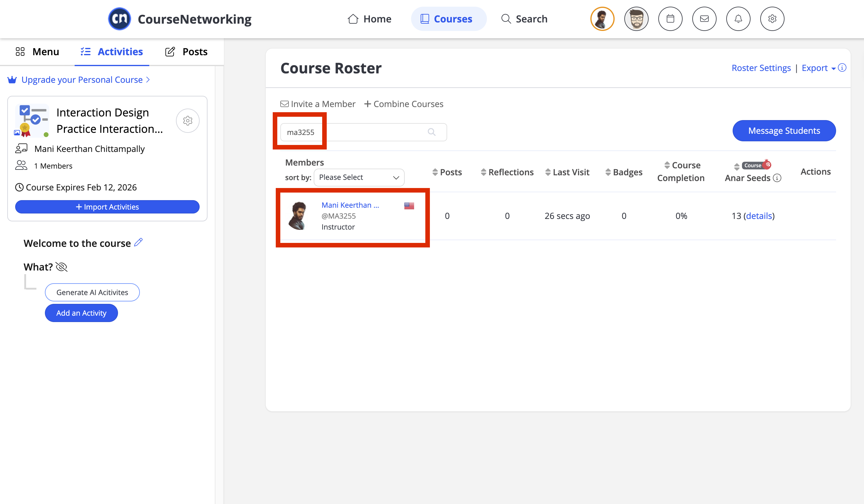Open Anar Seeds details link
Screen dimensions: 864x504
coord(759,216)
